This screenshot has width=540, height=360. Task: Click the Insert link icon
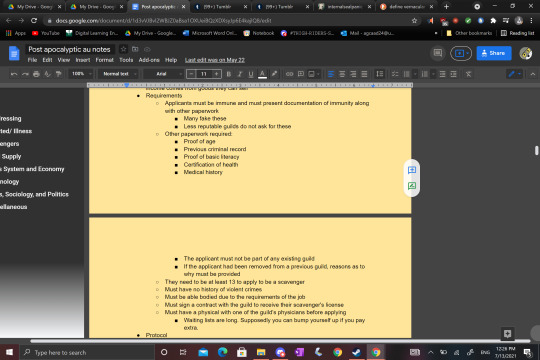pos(289,74)
